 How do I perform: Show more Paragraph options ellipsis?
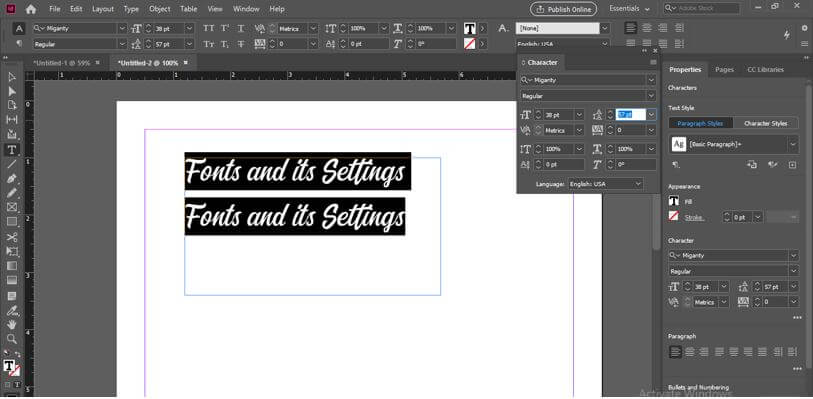[x=797, y=368]
